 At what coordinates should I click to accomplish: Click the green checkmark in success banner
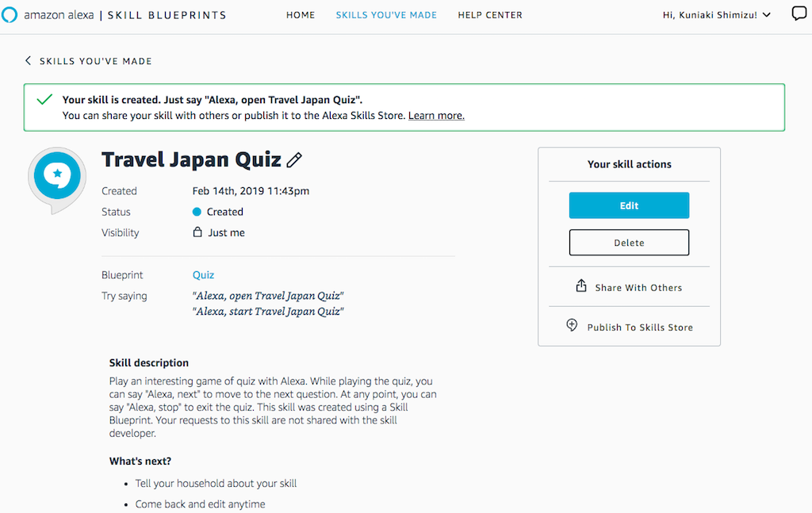[x=44, y=99]
